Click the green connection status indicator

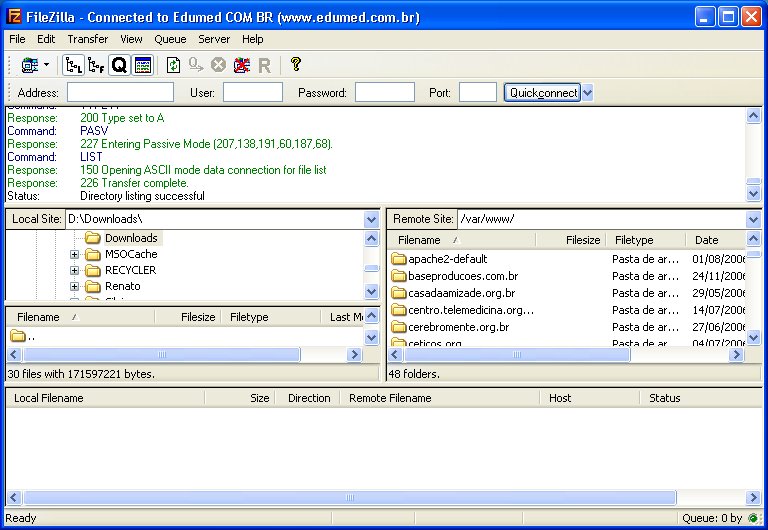click(x=753, y=518)
